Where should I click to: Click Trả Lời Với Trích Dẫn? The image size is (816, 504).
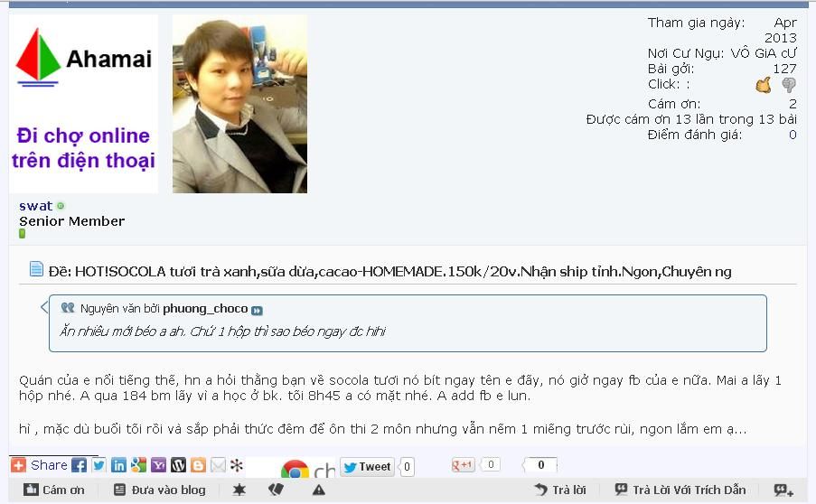[x=680, y=490]
